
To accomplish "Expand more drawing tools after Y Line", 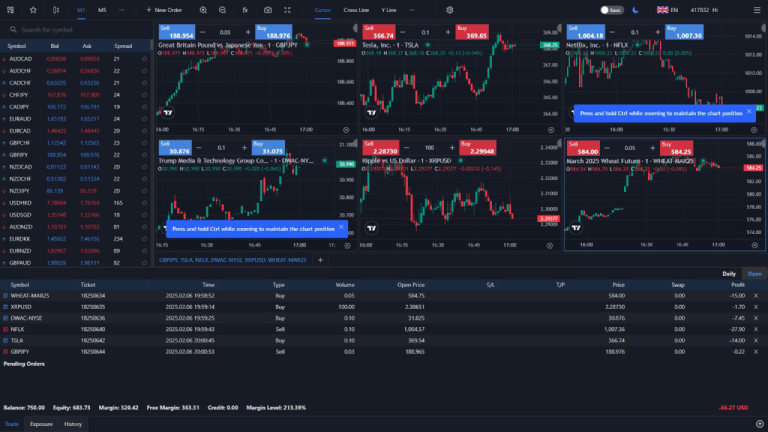I will [412, 10].
